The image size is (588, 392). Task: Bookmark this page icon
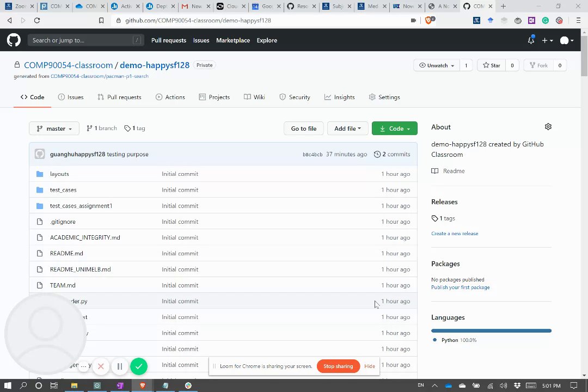[x=101, y=20]
